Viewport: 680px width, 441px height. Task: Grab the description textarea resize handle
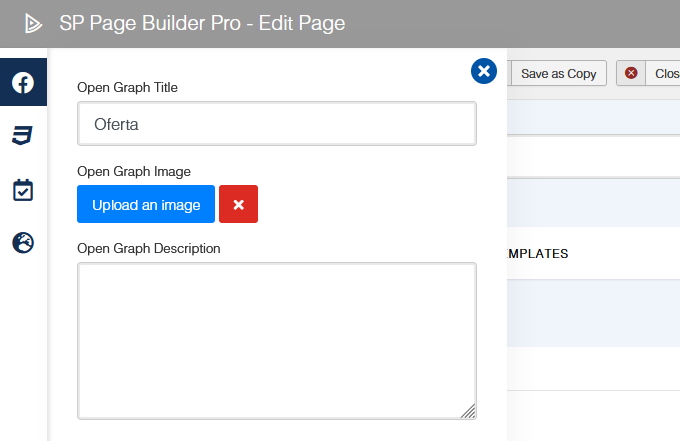(x=469, y=411)
